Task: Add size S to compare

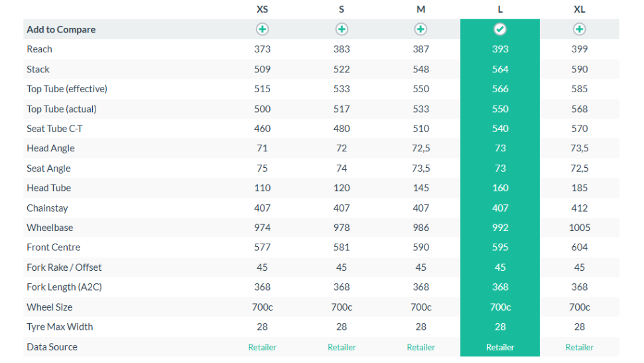Action: click(342, 29)
